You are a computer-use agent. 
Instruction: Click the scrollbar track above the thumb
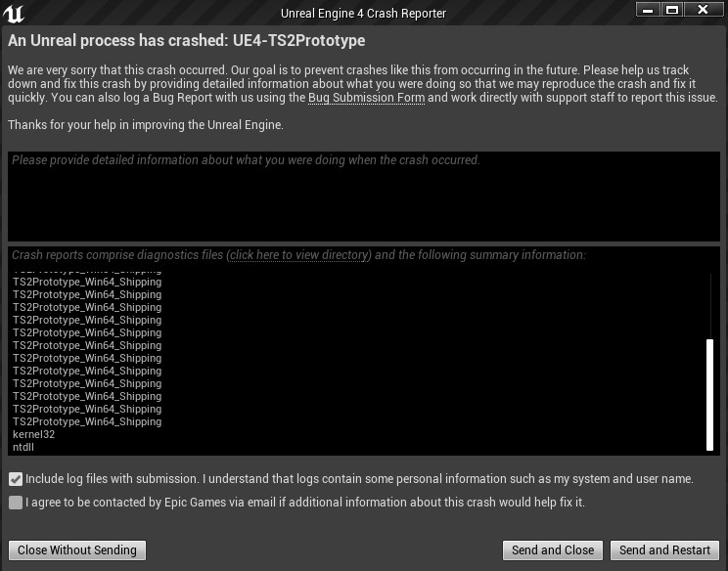[709, 305]
